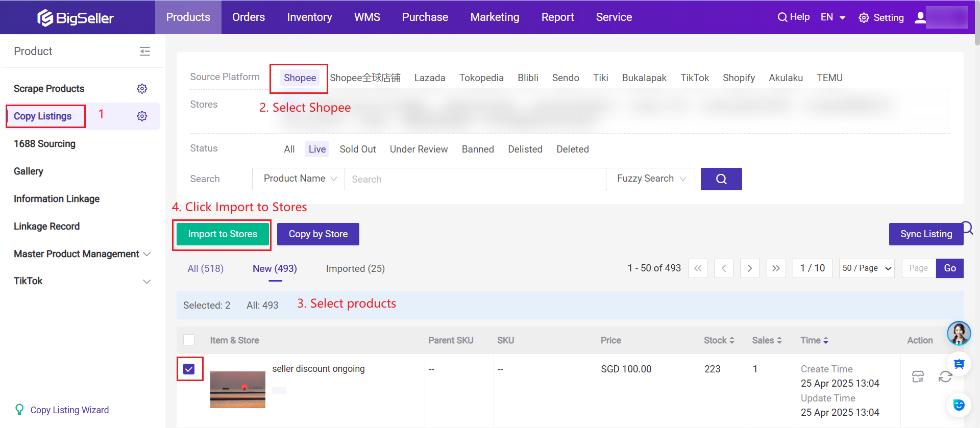
Task: Open the Inventory top menu
Action: (x=309, y=17)
